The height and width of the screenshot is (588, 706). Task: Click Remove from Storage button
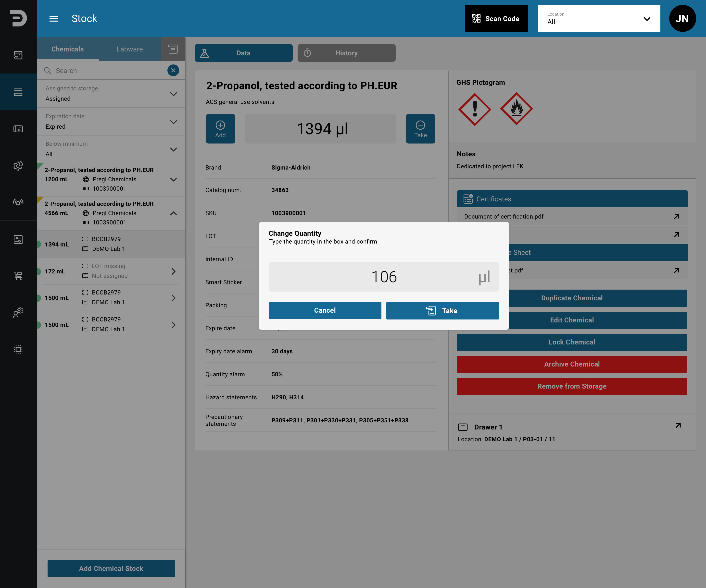[x=571, y=386]
